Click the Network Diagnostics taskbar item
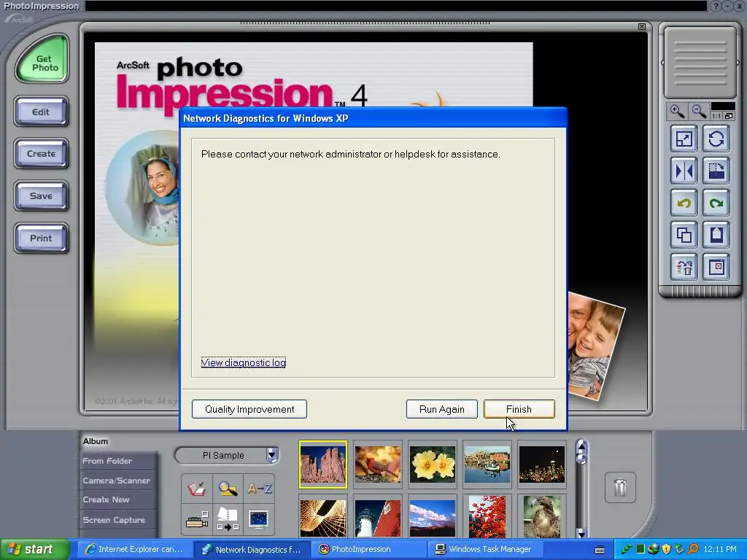Image resolution: width=747 pixels, height=560 pixels. 252,550
